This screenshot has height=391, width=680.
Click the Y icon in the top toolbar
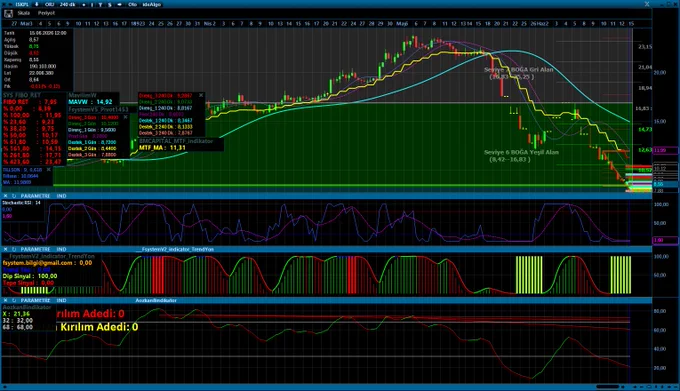pos(100,5)
